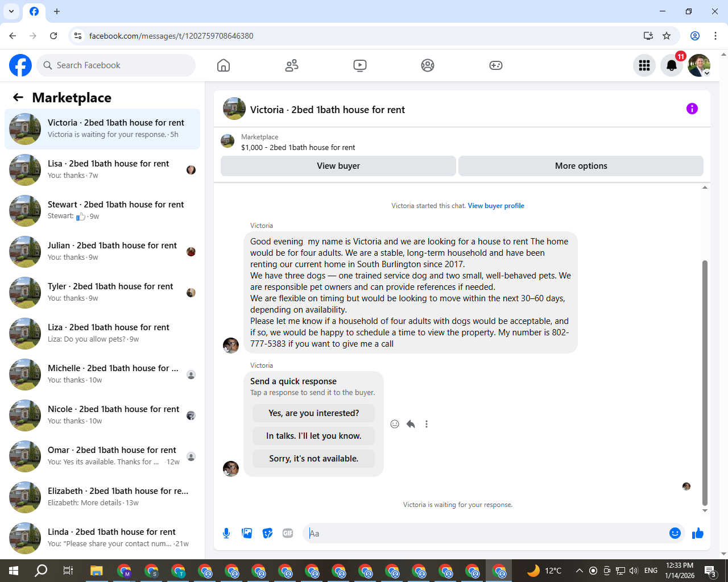Open Michelle conversation in the list

pos(102,375)
